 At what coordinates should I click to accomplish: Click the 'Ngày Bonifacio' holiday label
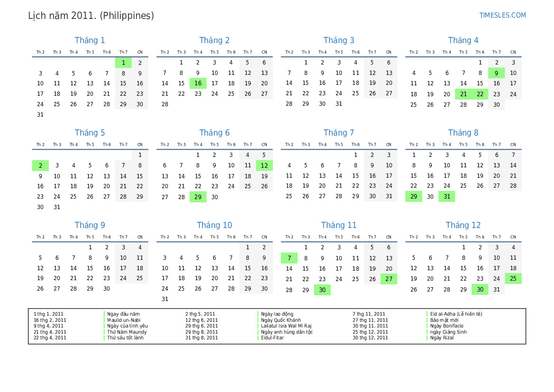click(446, 326)
